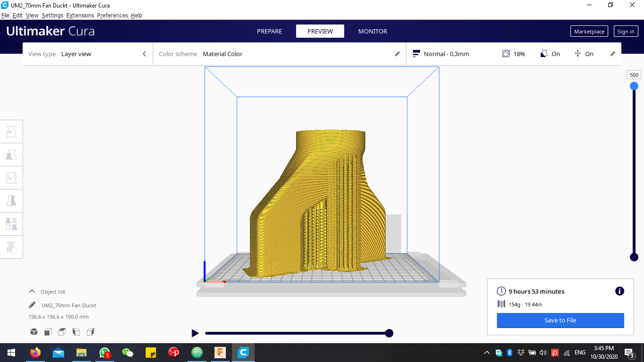This screenshot has height=362, width=644.
Task: Open the Extensions menu
Action: pyautogui.click(x=80, y=15)
